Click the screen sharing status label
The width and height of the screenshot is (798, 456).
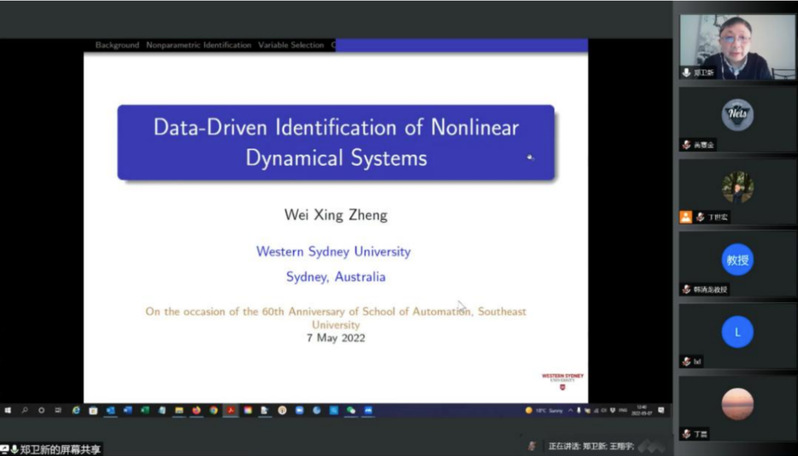(x=60, y=449)
